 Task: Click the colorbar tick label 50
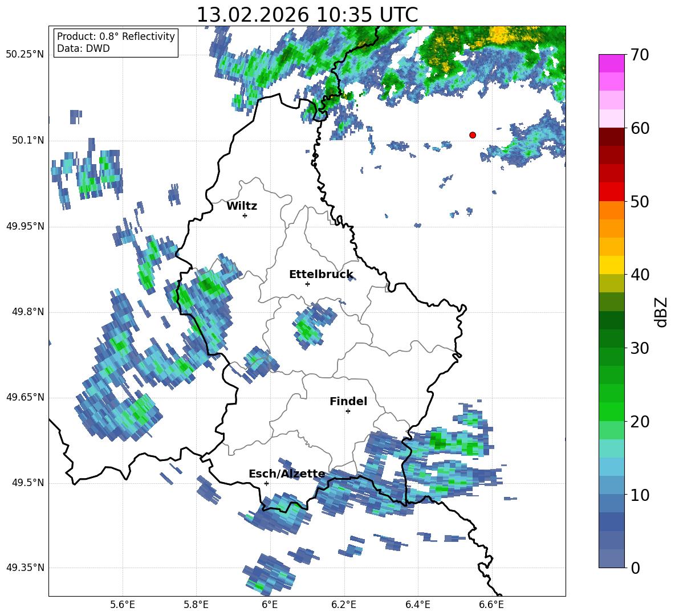(x=639, y=202)
